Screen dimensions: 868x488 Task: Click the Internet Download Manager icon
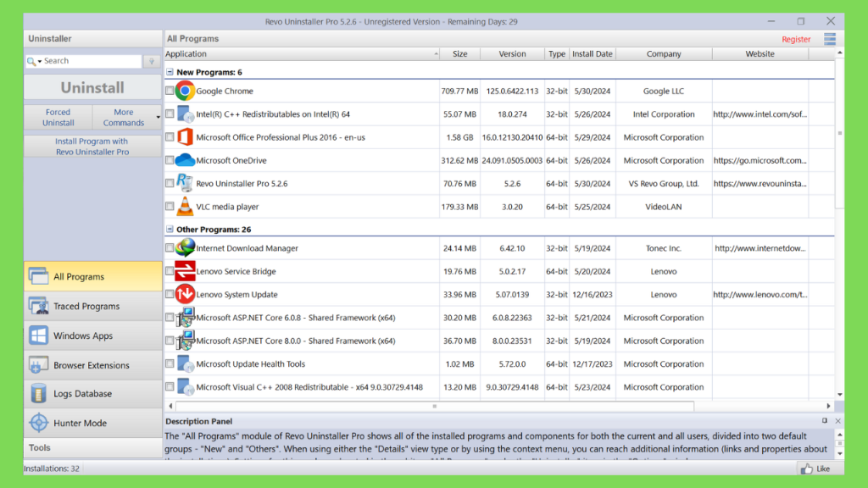185,247
